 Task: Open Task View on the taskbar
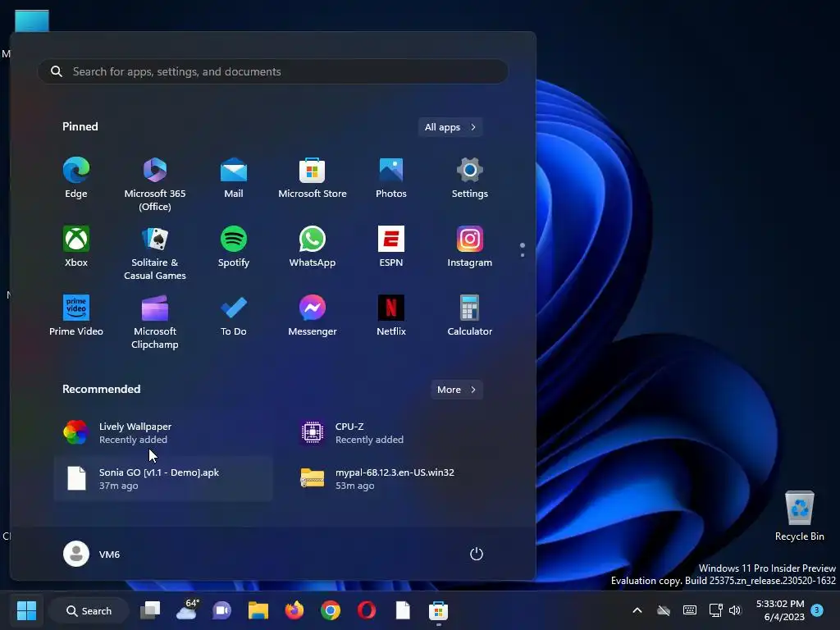(150, 610)
